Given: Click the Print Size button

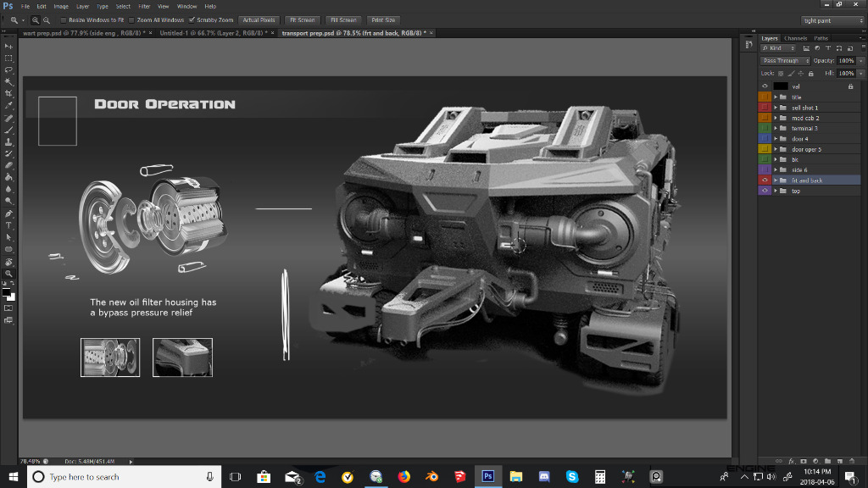Looking at the screenshot, I should point(383,20).
